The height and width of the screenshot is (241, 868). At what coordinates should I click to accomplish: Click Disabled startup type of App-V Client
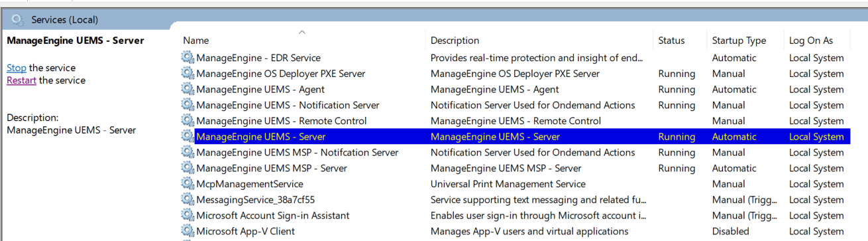pos(731,231)
